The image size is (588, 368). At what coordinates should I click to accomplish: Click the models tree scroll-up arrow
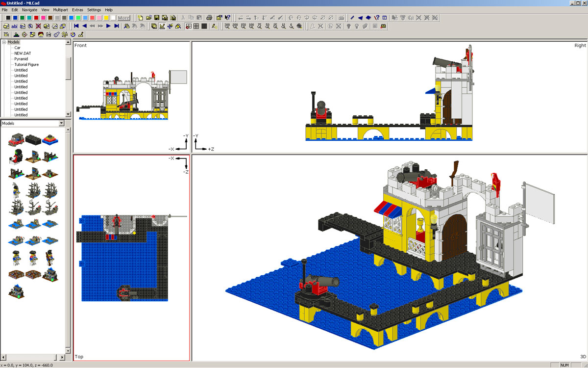pyautogui.click(x=69, y=43)
